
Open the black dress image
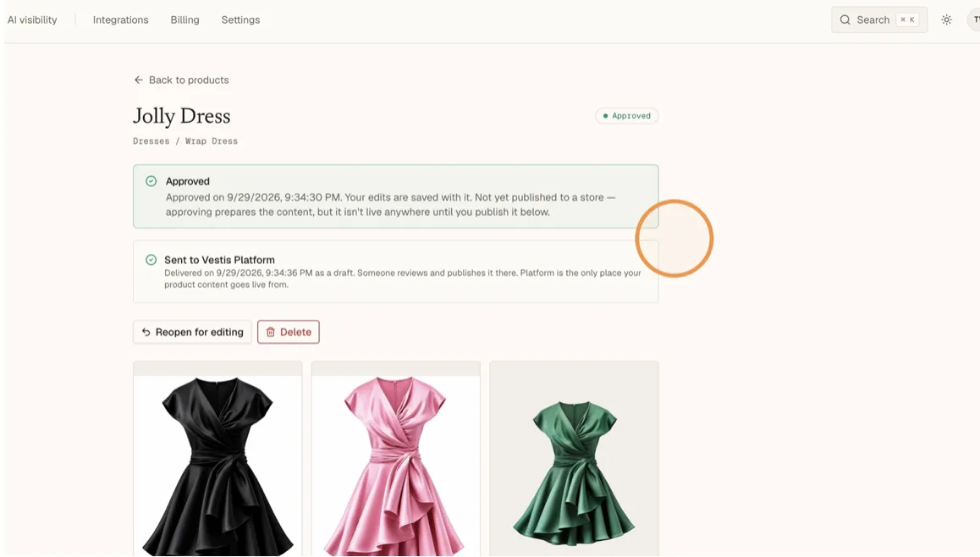click(217, 459)
